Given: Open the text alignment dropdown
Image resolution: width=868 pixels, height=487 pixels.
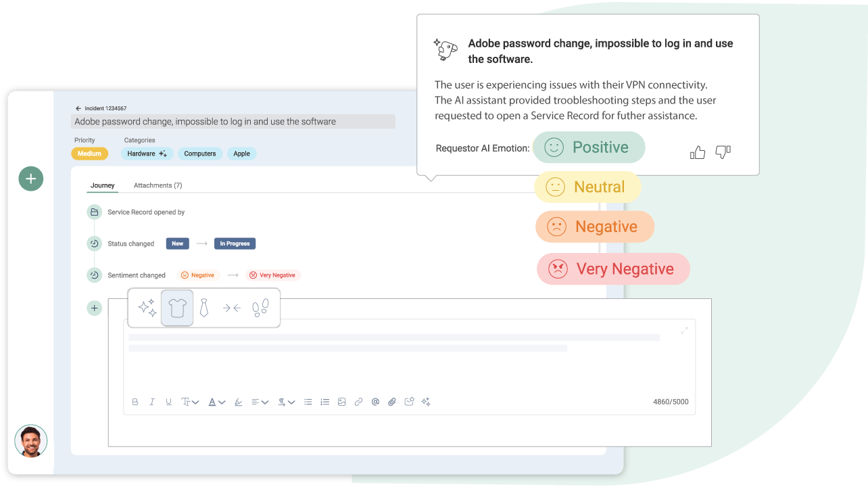Looking at the screenshot, I should click(260, 402).
